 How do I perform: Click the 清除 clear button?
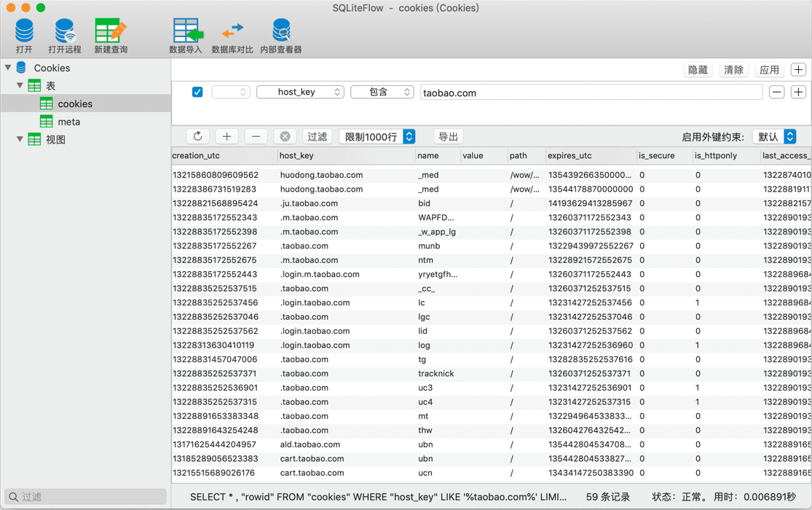733,69
